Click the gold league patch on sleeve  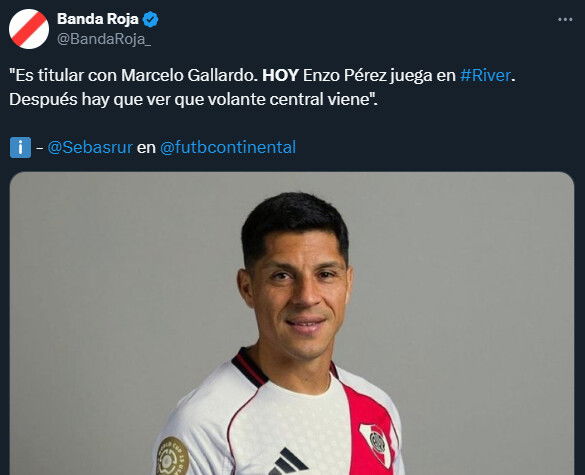pyautogui.click(x=172, y=457)
